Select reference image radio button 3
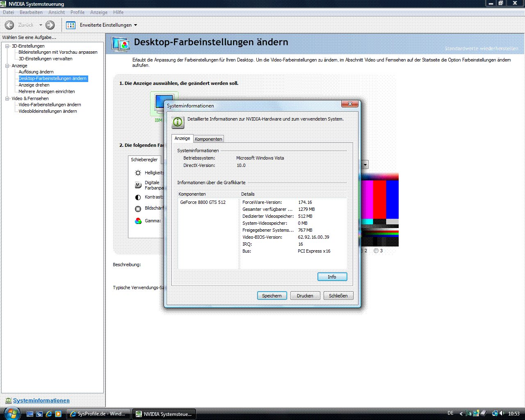Viewport: 525px width, 420px height. [x=376, y=251]
